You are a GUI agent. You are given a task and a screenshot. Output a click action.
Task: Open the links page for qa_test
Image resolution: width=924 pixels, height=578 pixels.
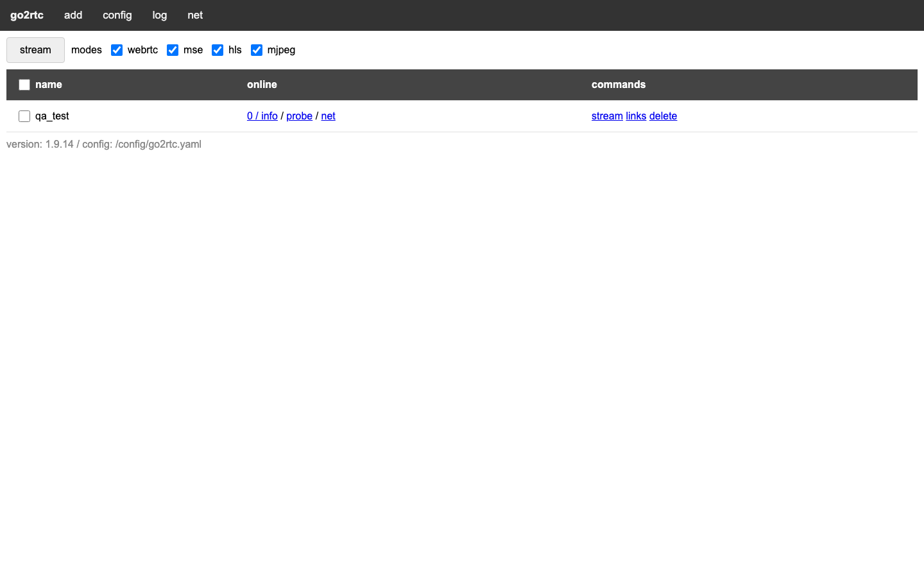(x=636, y=116)
